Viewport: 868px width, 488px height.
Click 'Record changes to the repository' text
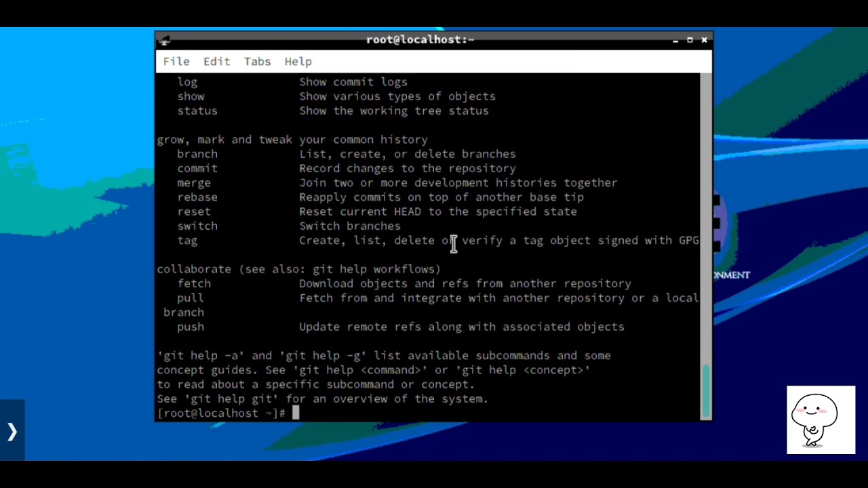pos(408,168)
